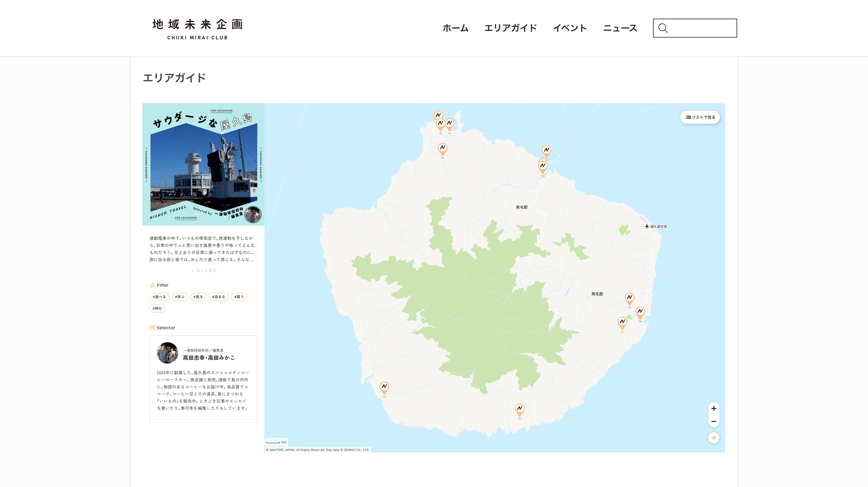
Task: Click the サウダージな屋久島 cover image
Action: click(203, 164)
